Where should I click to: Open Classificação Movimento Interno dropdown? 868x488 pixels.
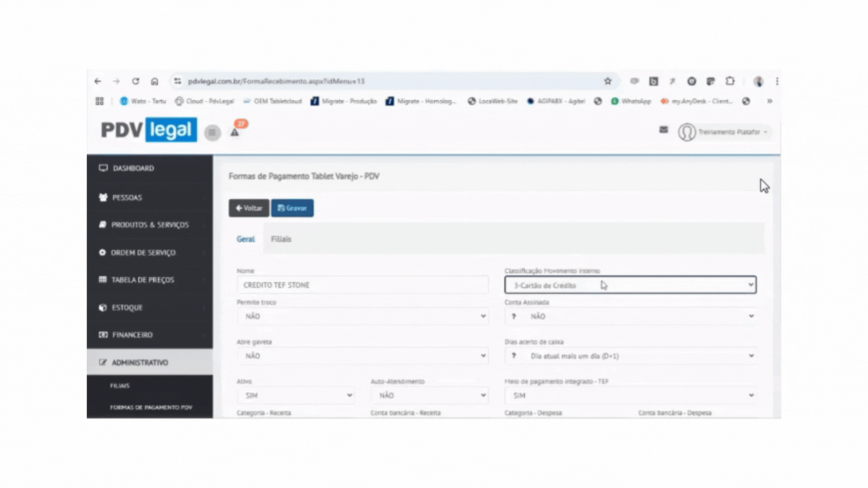coord(630,285)
